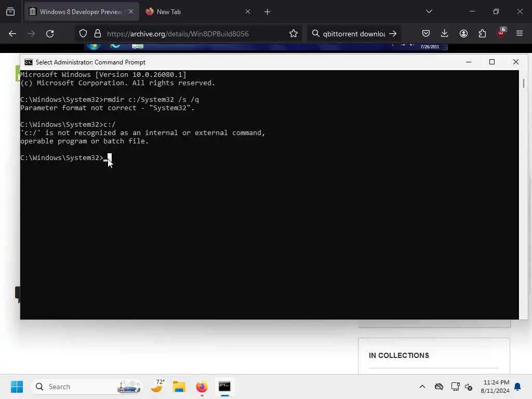Expand the list all tabs chevron
The image size is (532, 399).
pyautogui.click(x=429, y=11)
